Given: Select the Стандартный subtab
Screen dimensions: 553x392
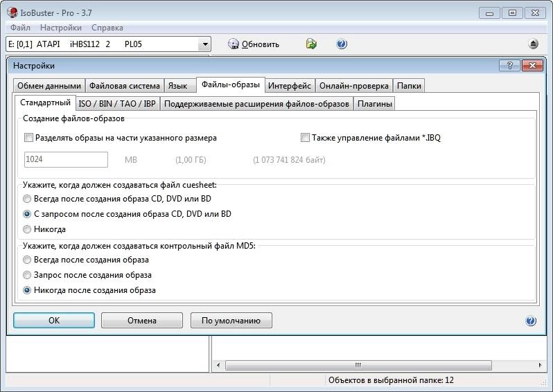Looking at the screenshot, I should tap(45, 103).
